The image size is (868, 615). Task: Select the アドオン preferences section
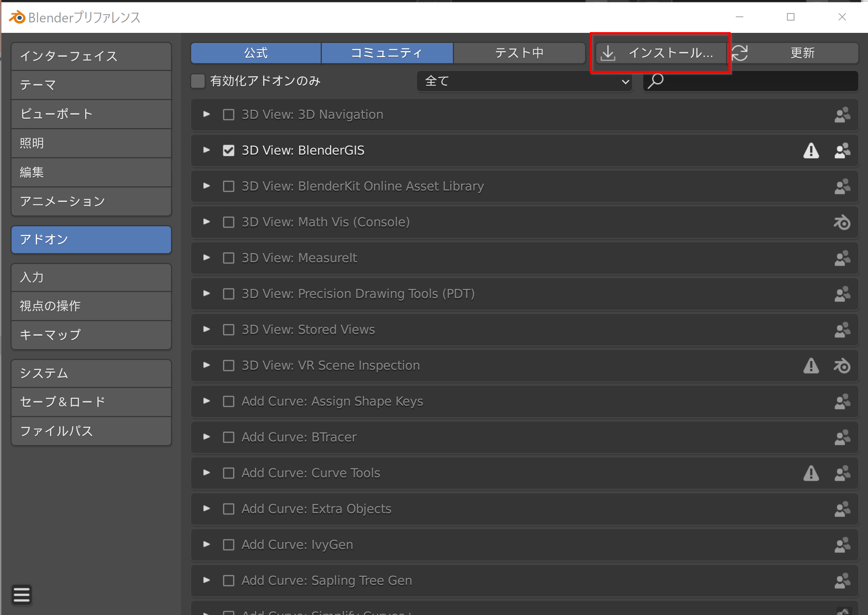(x=91, y=240)
